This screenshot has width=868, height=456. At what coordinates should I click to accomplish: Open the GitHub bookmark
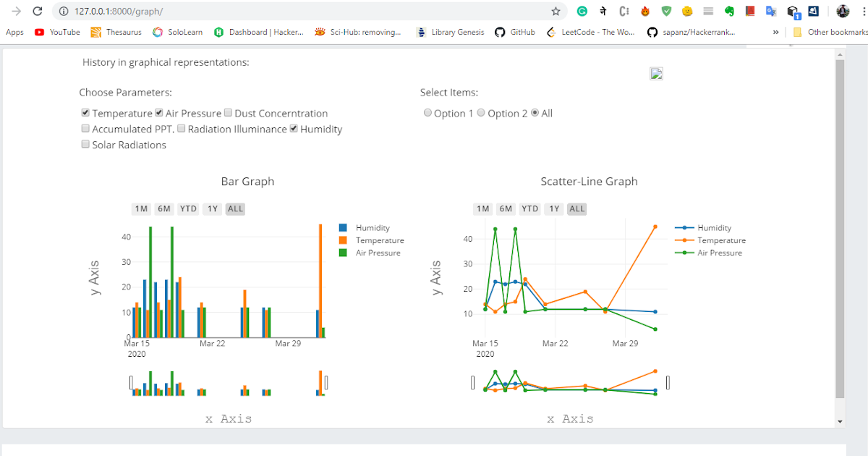515,32
